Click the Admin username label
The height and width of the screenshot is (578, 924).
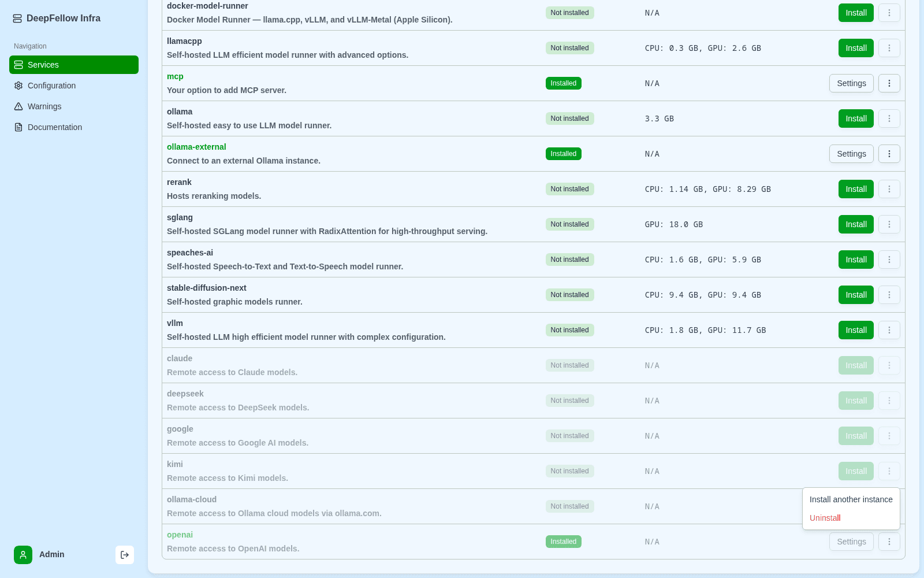pyautogui.click(x=52, y=554)
